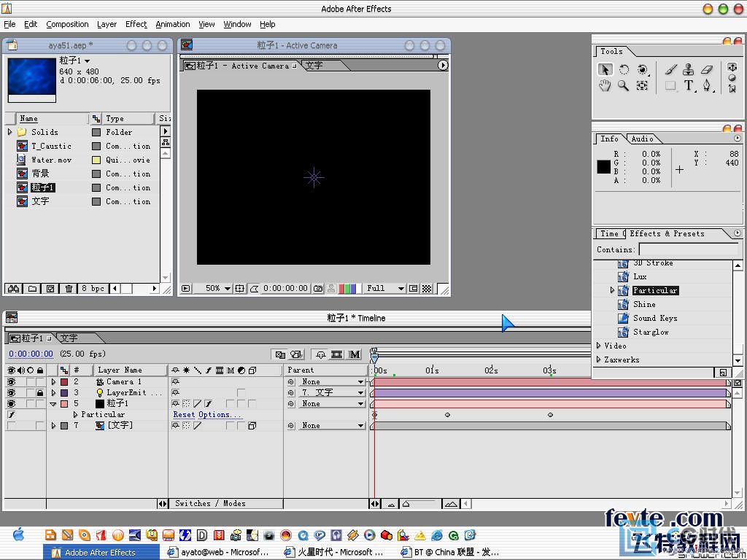Toggle the 3D switch on 文字 layer
747x560 pixels.
[x=252, y=426]
